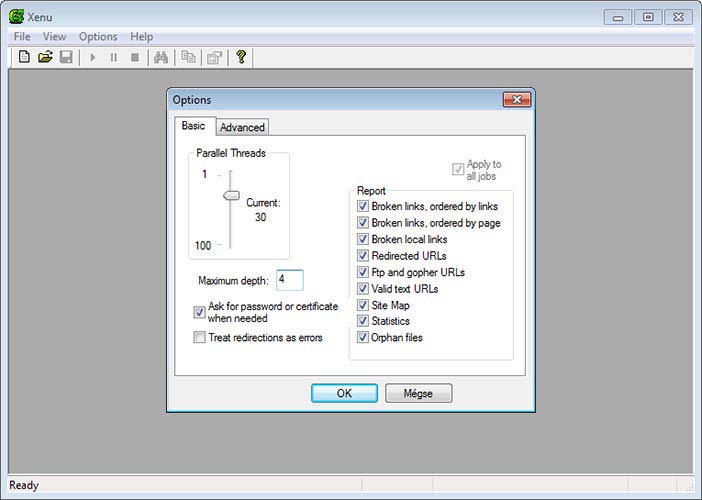Click the Mégse cancel button
The image size is (702, 500).
tap(418, 393)
